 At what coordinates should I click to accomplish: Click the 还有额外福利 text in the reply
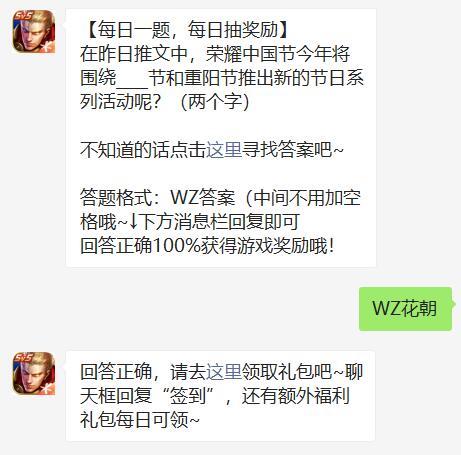[x=296, y=396]
